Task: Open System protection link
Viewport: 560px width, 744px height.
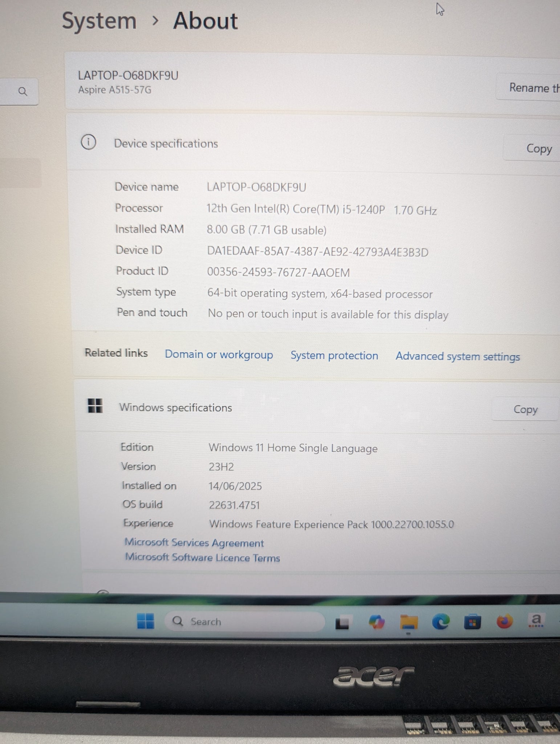Action: (334, 355)
